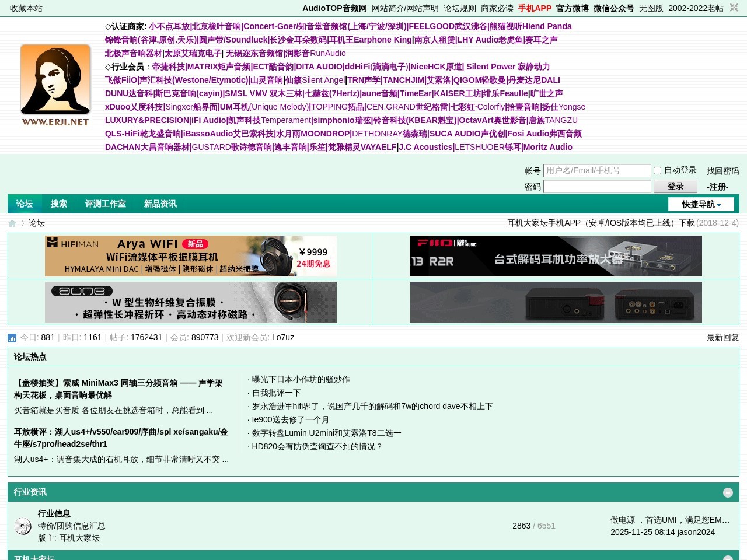
Task: Open the 手机APP menu item
Action: (x=535, y=8)
